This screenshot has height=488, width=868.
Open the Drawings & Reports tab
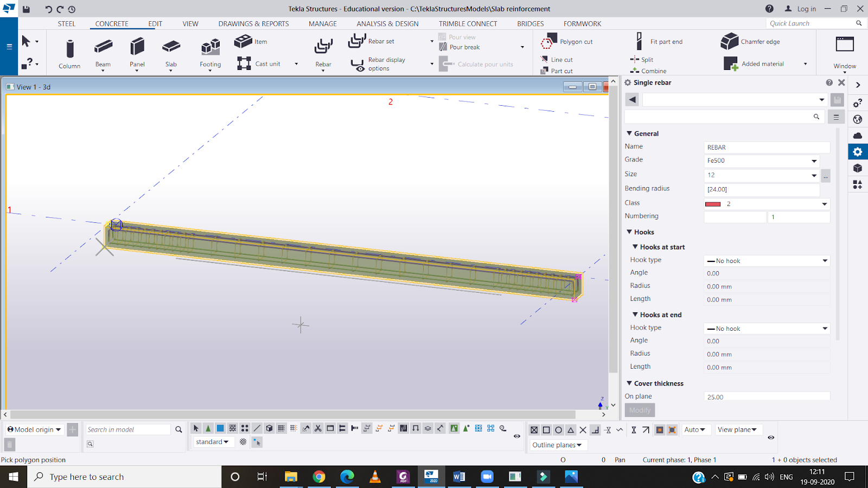(253, 24)
